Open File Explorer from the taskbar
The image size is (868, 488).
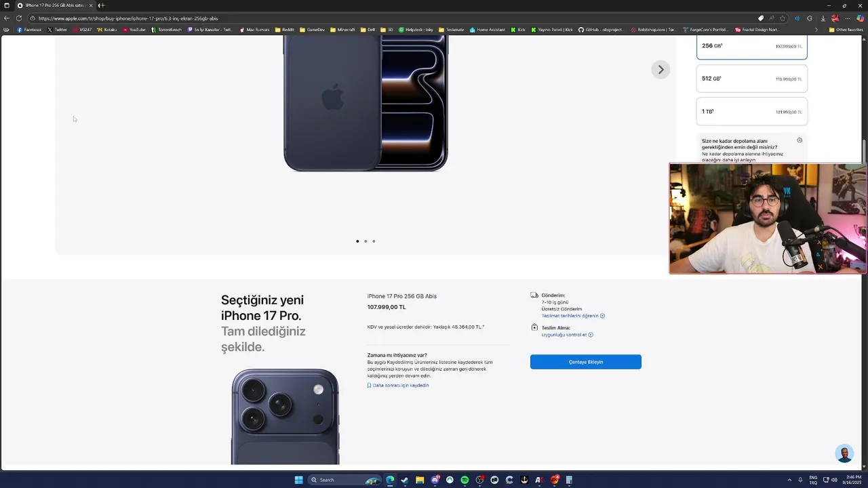coord(420,480)
